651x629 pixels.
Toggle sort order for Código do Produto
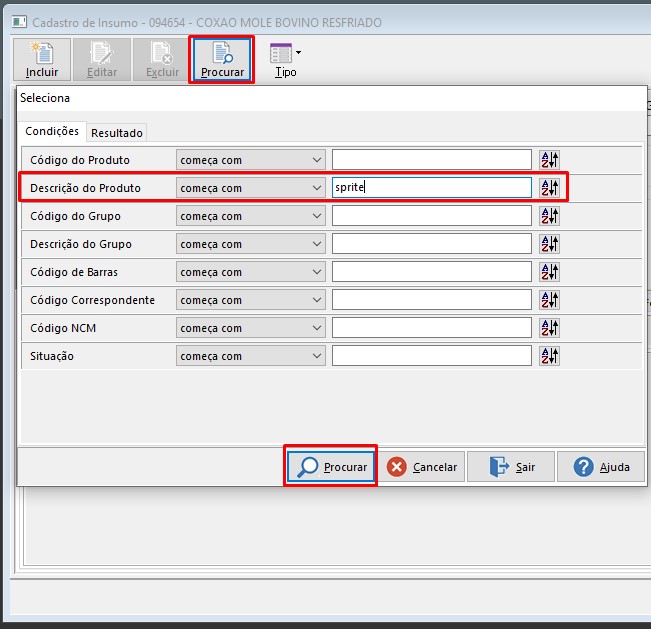(550, 160)
